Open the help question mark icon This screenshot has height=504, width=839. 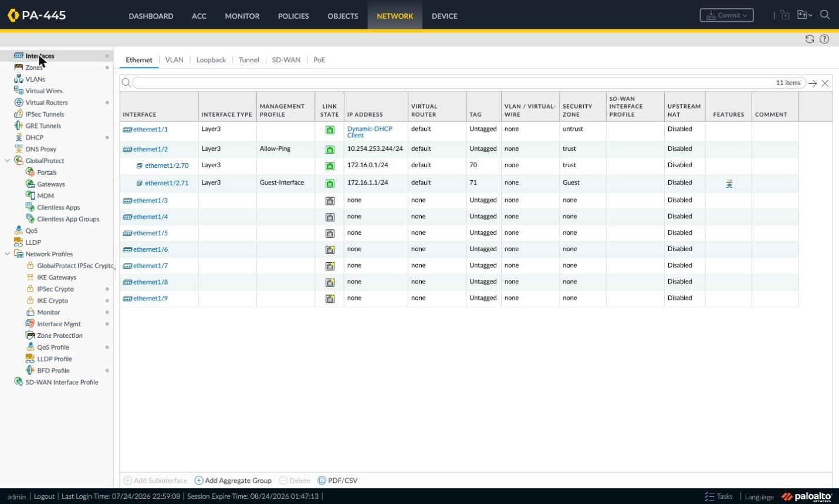click(824, 39)
